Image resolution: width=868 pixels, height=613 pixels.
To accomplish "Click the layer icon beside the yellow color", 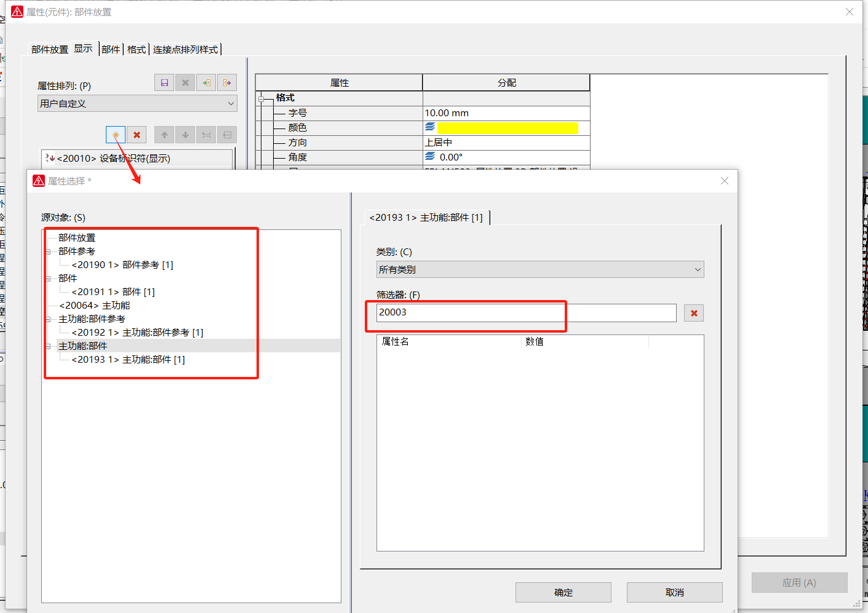I will click(430, 127).
